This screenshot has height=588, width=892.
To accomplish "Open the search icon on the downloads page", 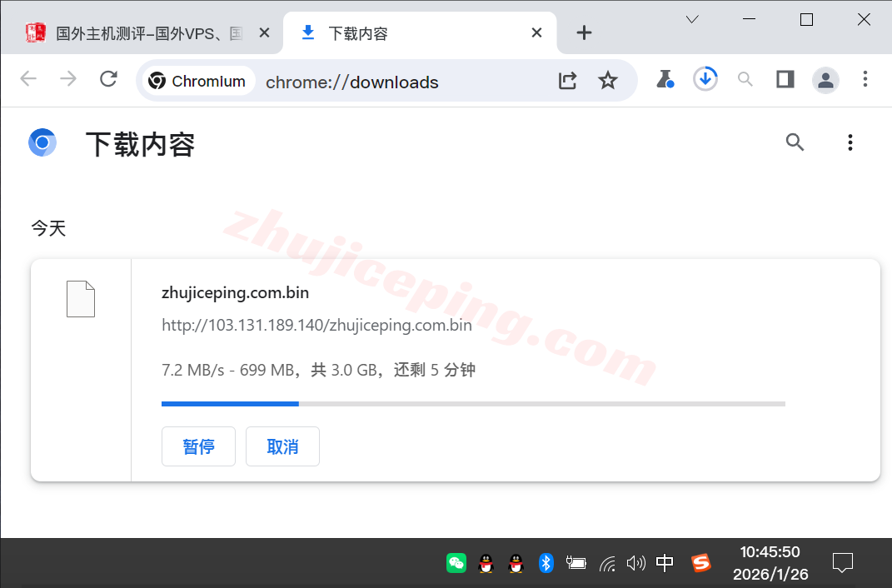I will pyautogui.click(x=795, y=142).
